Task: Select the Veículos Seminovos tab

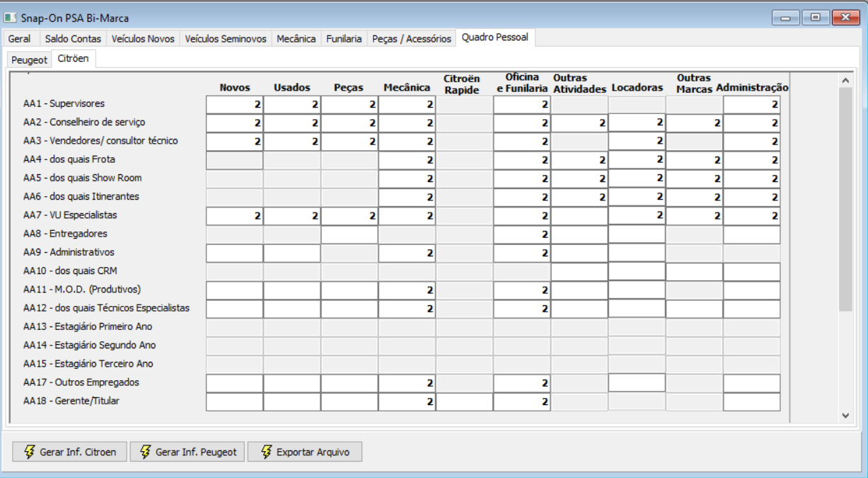Action: [226, 39]
